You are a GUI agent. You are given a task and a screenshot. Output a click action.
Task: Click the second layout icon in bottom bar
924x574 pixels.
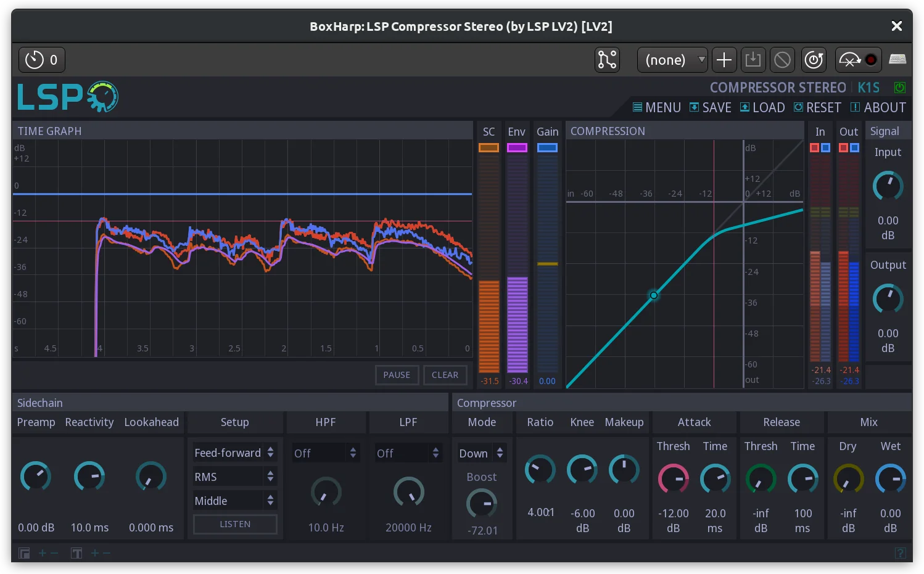click(76, 553)
